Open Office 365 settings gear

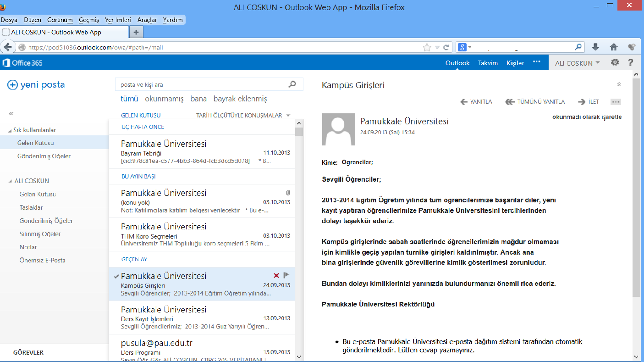tap(615, 62)
